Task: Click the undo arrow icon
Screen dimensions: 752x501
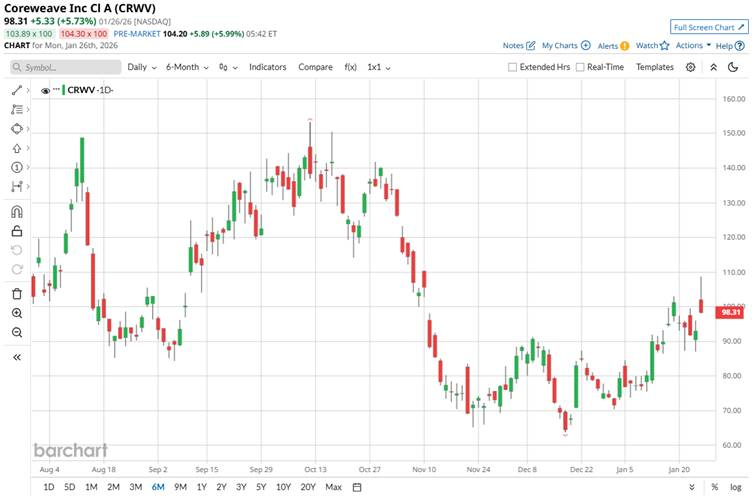Action: click(17, 250)
